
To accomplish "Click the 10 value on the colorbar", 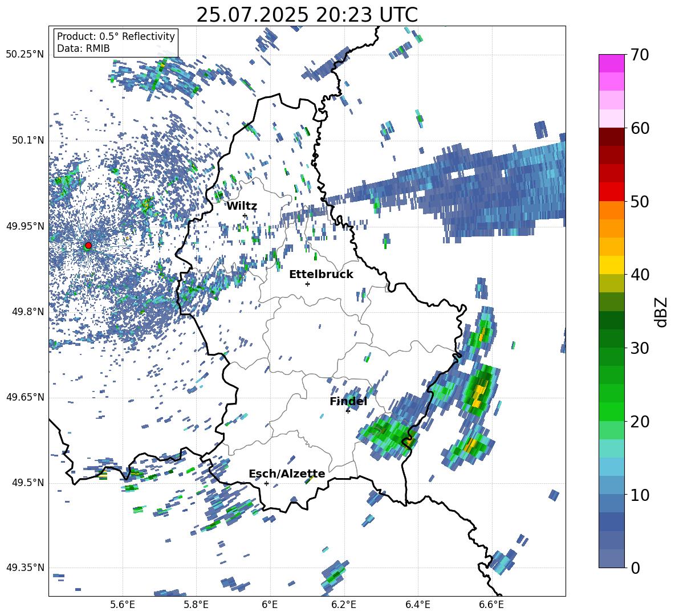I will point(639,495).
